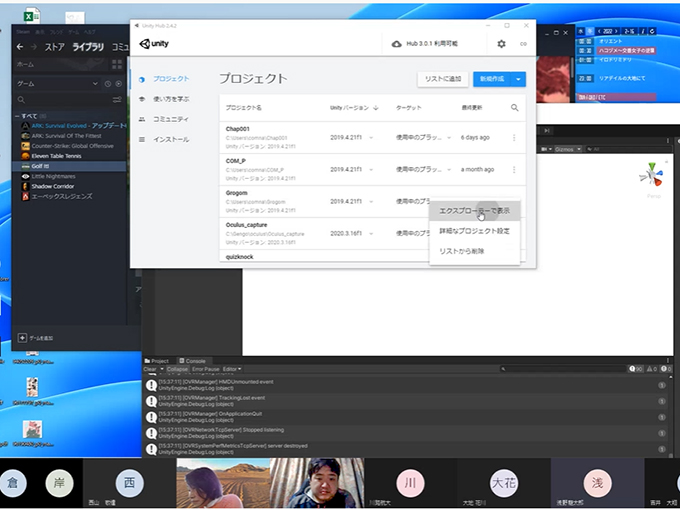Toggle Collapse in Unity Console
The width and height of the screenshot is (680, 510).
pos(177,369)
